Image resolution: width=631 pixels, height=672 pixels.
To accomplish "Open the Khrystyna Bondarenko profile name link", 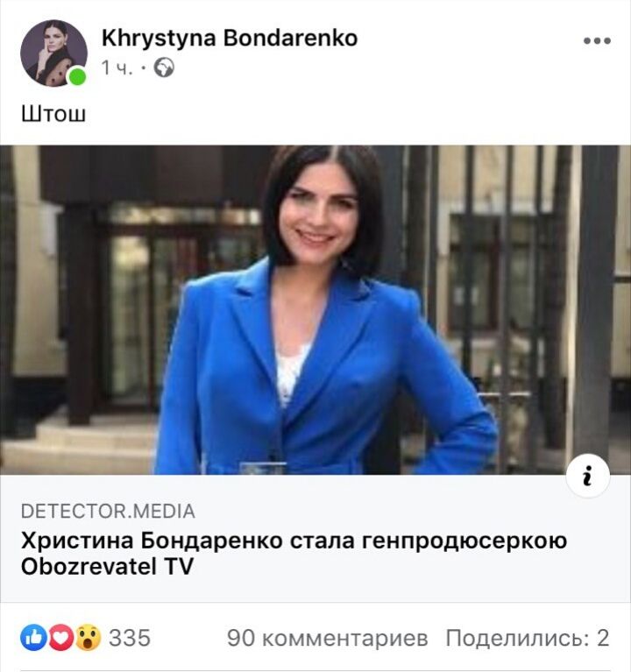I will tap(230, 38).
